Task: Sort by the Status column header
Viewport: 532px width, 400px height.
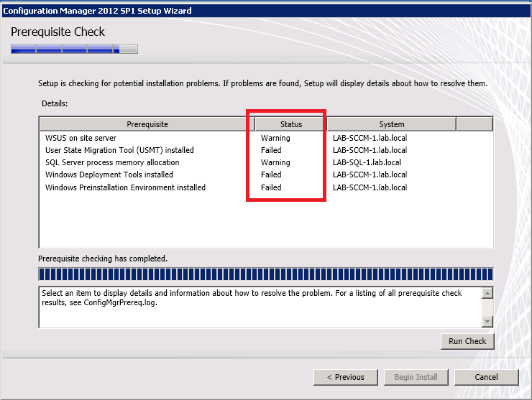Action: (x=290, y=124)
